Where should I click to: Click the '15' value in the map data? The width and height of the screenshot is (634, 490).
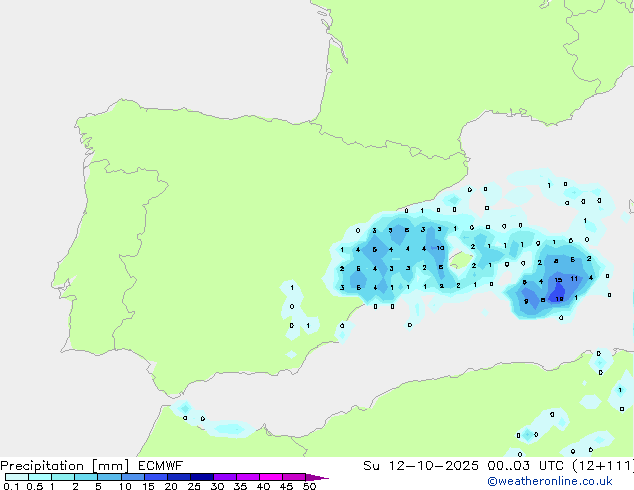click(558, 280)
